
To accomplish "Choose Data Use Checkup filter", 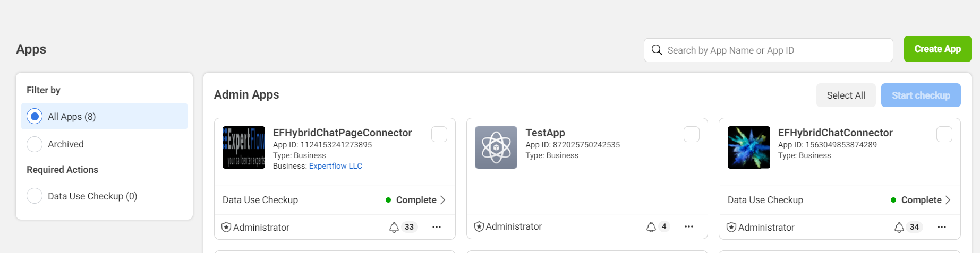I will tap(35, 196).
